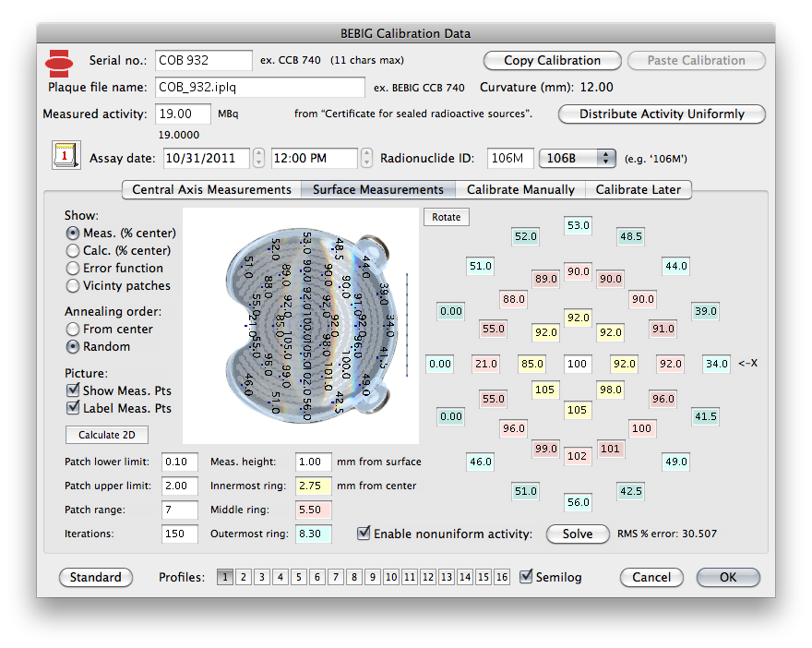Click the Assay date field
Screen dimensions: 812x648
click(207, 158)
